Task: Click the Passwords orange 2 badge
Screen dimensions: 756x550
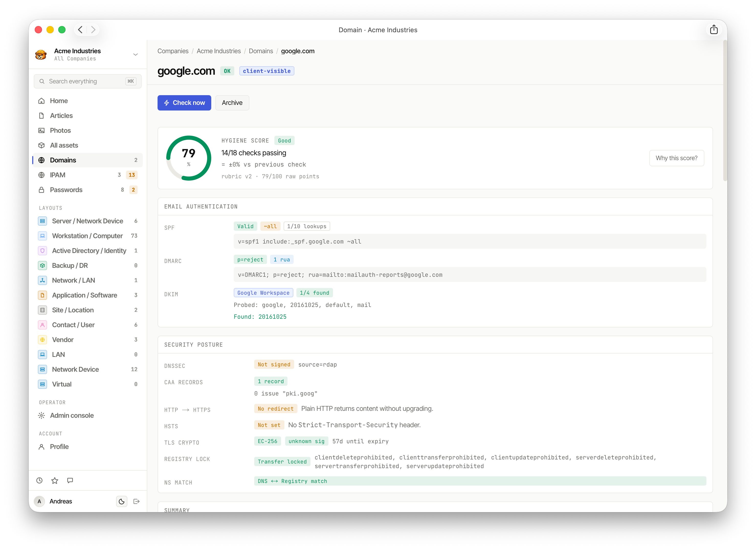Action: (x=133, y=190)
